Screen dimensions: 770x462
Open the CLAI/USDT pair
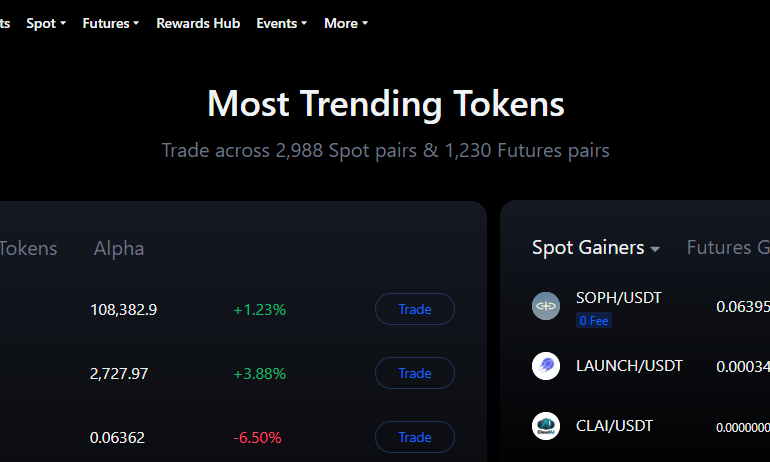click(614, 426)
